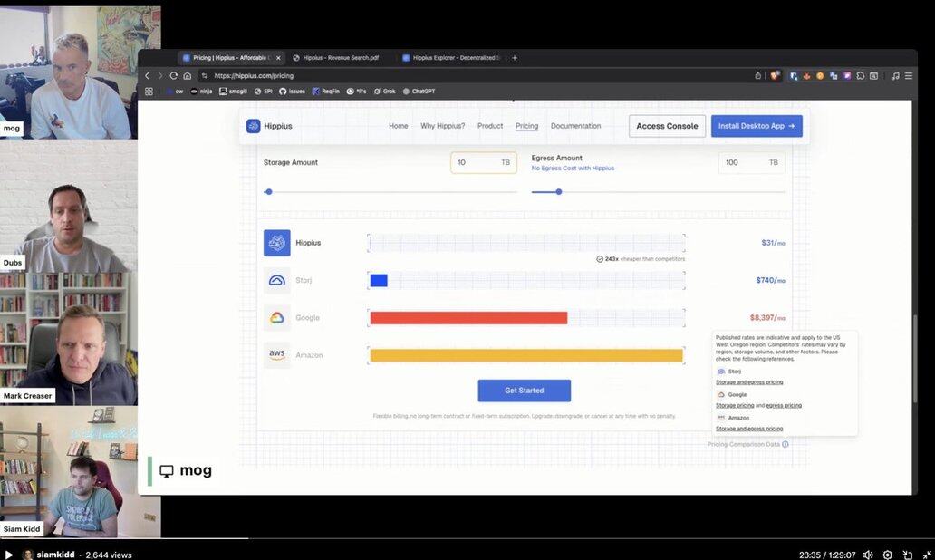935x560 pixels.
Task: Open video settings gear icon
Action: click(x=887, y=555)
